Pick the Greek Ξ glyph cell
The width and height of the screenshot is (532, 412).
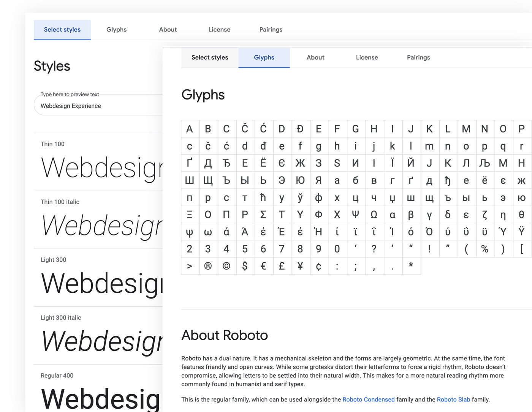190,215
